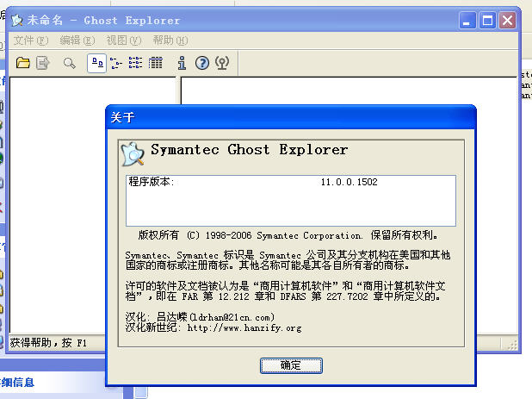Open the 视图(V) menu
532x399 pixels.
click(x=124, y=41)
